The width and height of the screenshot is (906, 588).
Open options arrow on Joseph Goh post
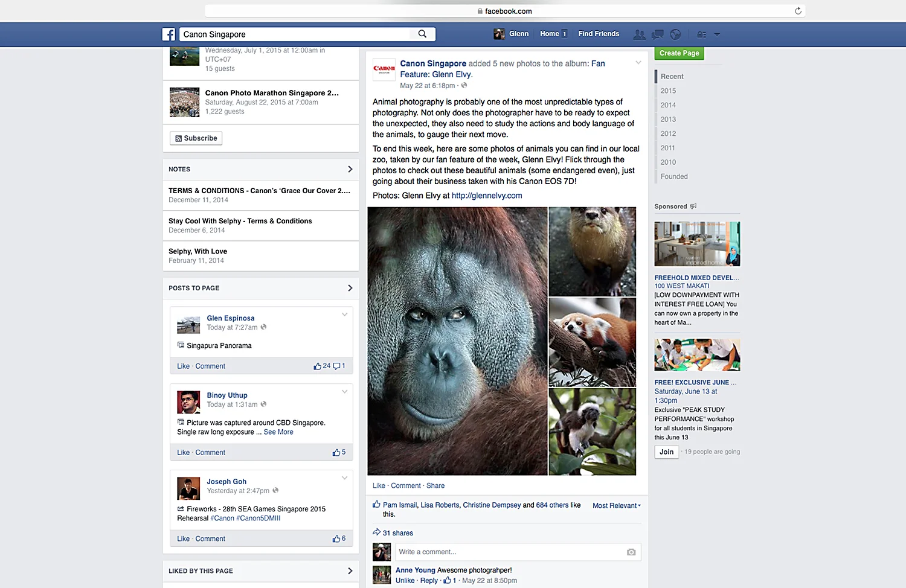click(x=344, y=478)
